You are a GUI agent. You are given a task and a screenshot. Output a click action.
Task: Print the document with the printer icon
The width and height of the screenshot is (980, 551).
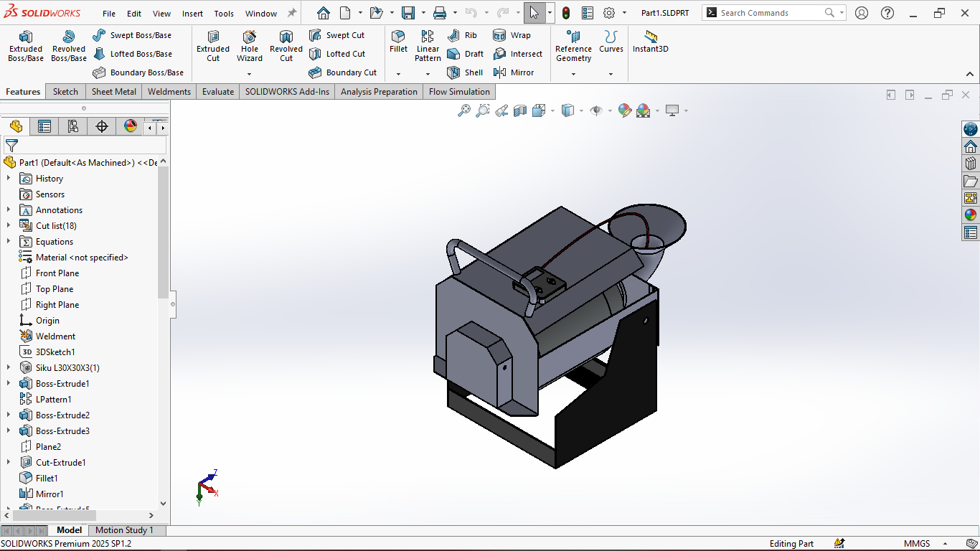pos(440,13)
